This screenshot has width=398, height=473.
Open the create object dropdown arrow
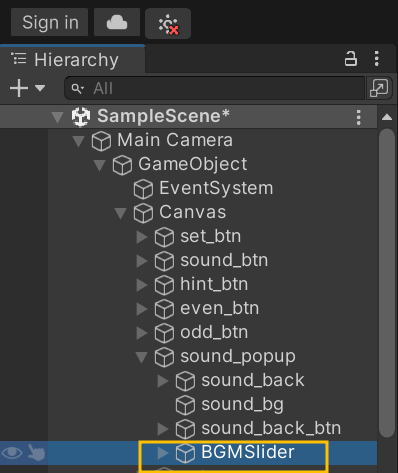(40, 88)
